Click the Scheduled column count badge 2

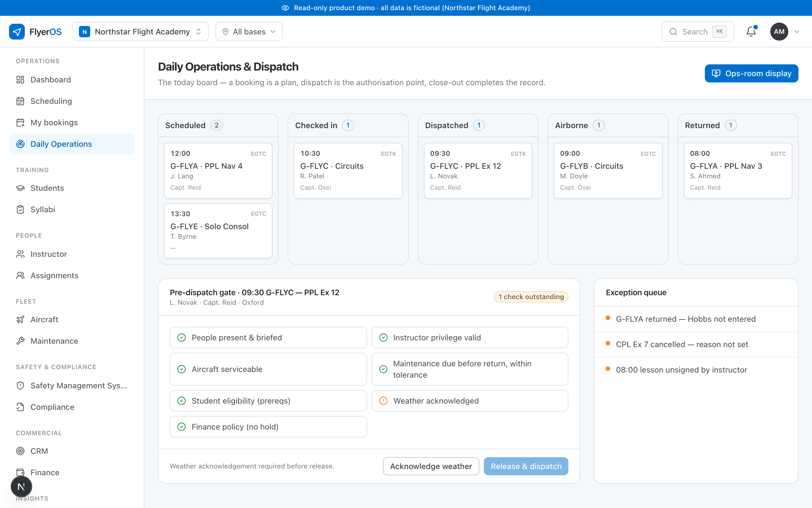(217, 125)
